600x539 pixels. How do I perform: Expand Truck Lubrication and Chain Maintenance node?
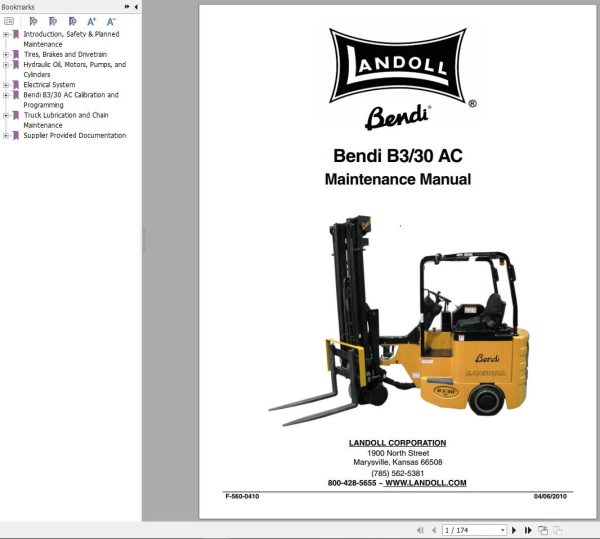[5, 115]
